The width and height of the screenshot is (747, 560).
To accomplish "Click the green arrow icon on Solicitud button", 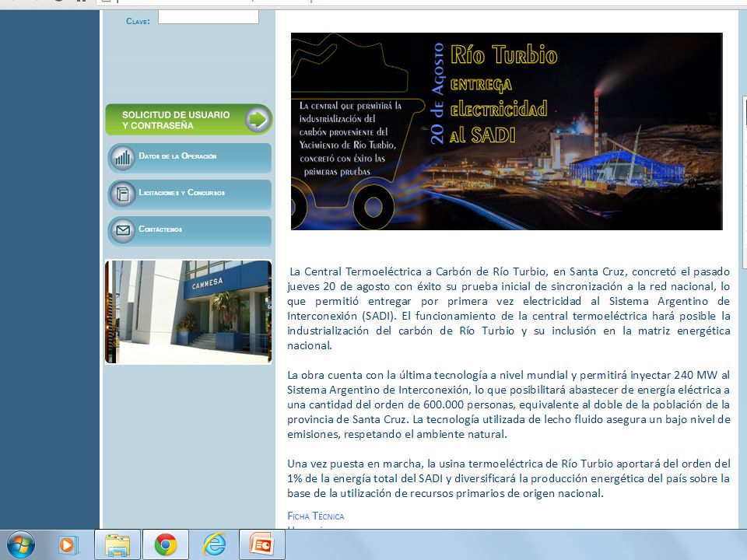I will pos(258,120).
